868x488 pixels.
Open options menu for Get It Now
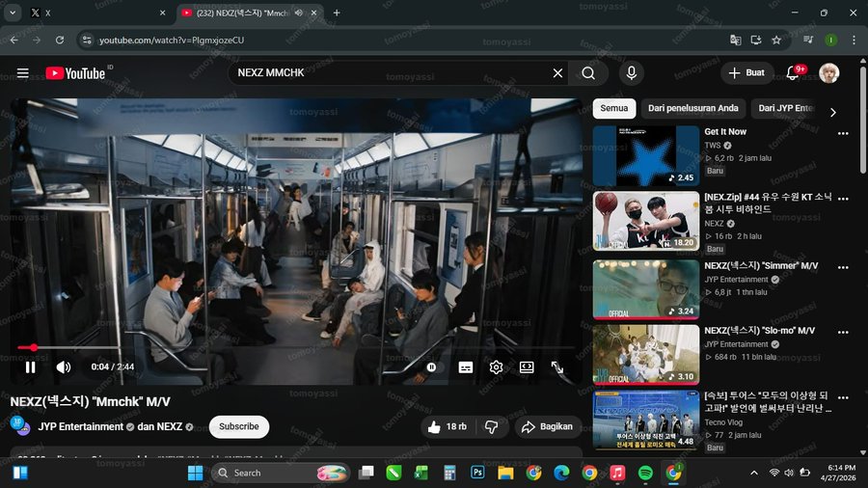pos(843,133)
